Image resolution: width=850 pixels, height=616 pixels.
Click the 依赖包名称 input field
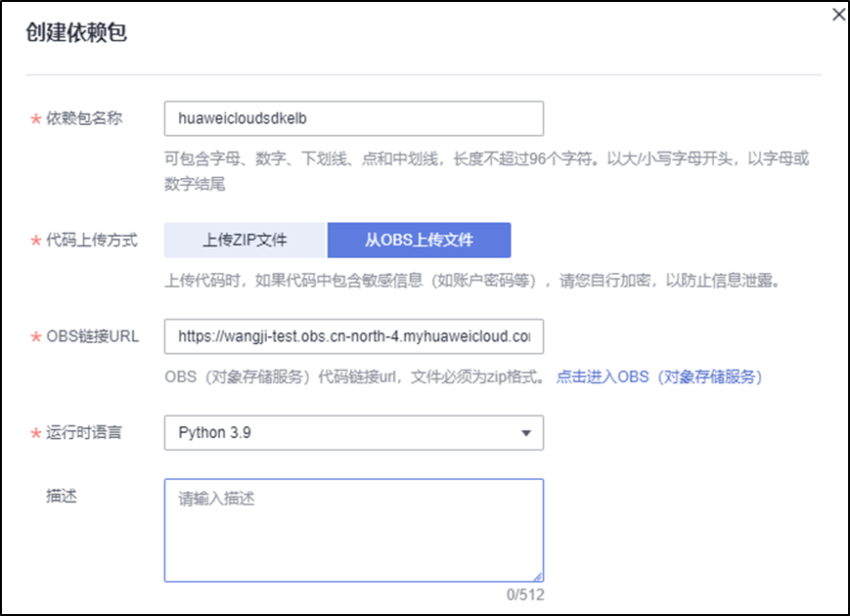(x=353, y=118)
